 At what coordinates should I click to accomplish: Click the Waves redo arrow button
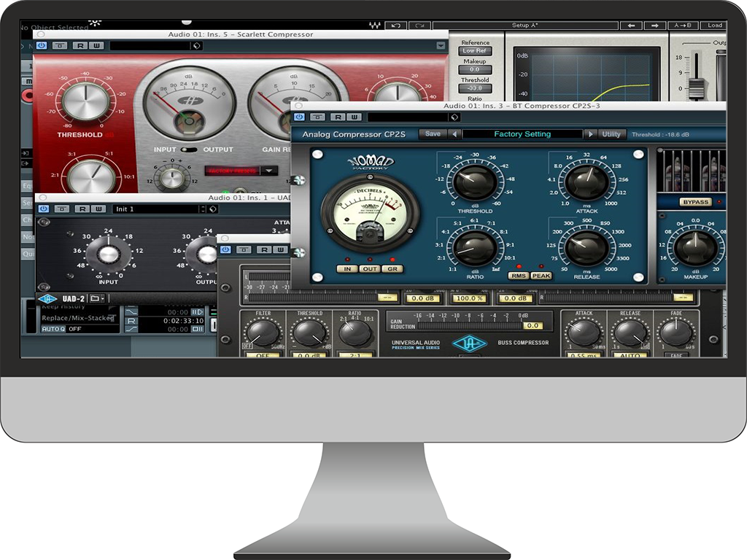pos(419,26)
